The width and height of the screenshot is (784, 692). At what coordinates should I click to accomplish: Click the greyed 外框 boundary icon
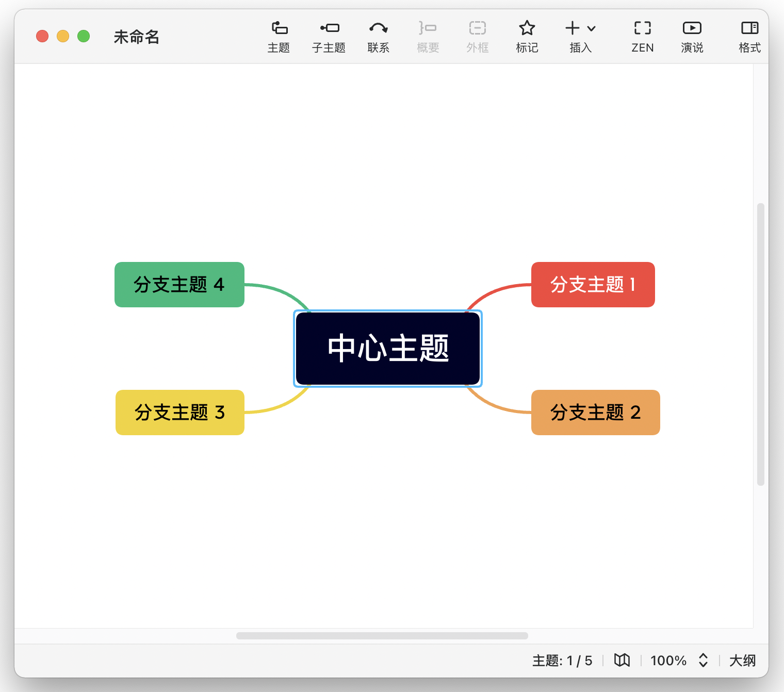coord(477,28)
